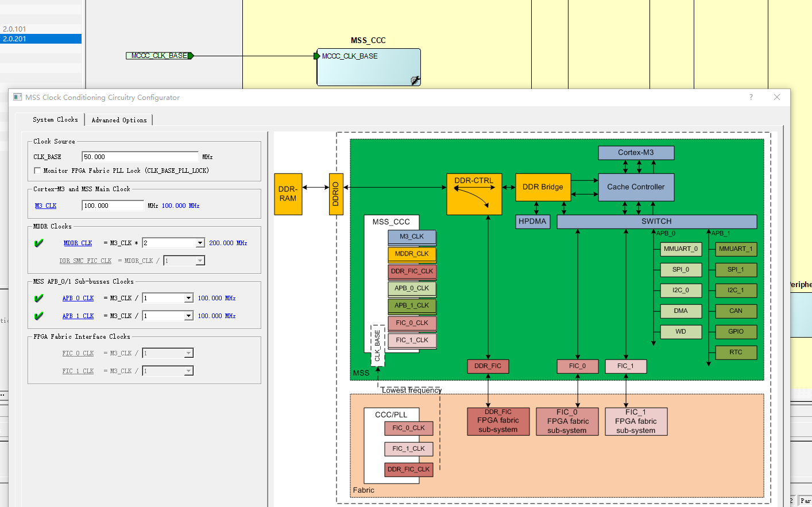Click the wrench configuration icon on MCOC_CLK_BASE block
The height and width of the screenshot is (507, 812).
point(415,80)
